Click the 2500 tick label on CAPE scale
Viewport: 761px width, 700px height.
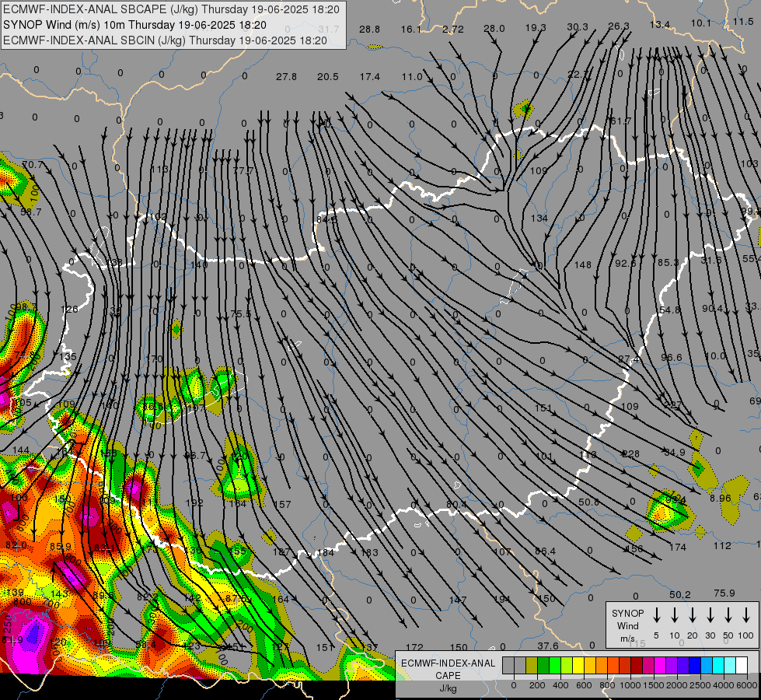pyautogui.click(x=700, y=685)
